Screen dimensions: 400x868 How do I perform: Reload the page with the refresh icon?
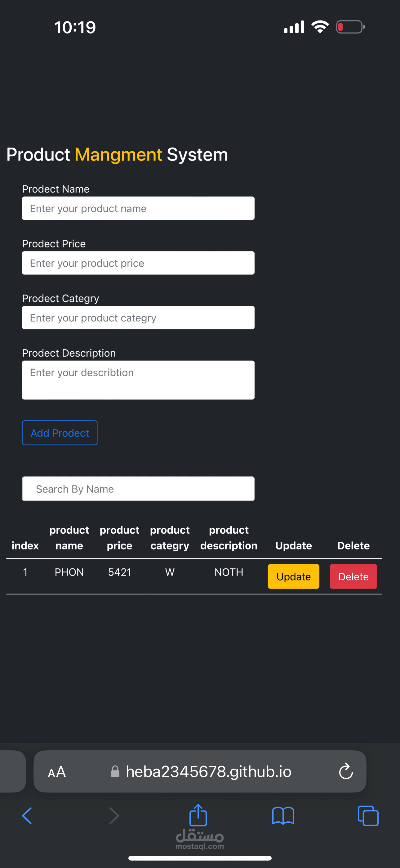346,771
